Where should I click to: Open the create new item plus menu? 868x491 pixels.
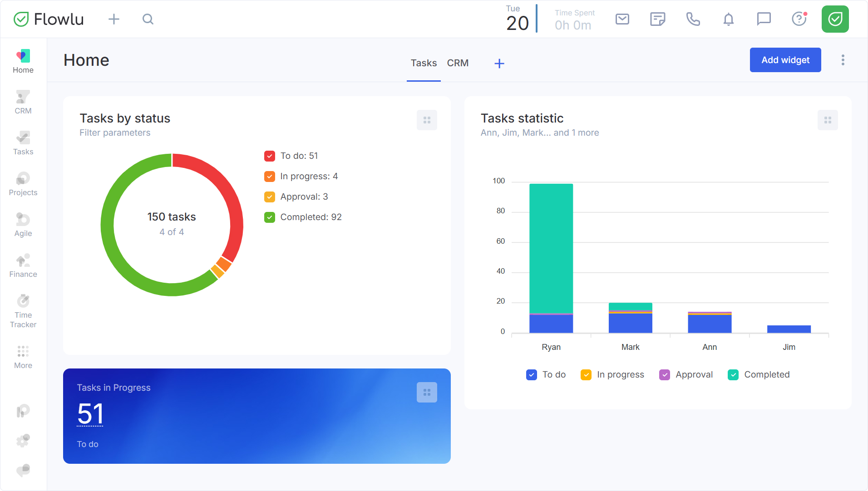pos(114,19)
